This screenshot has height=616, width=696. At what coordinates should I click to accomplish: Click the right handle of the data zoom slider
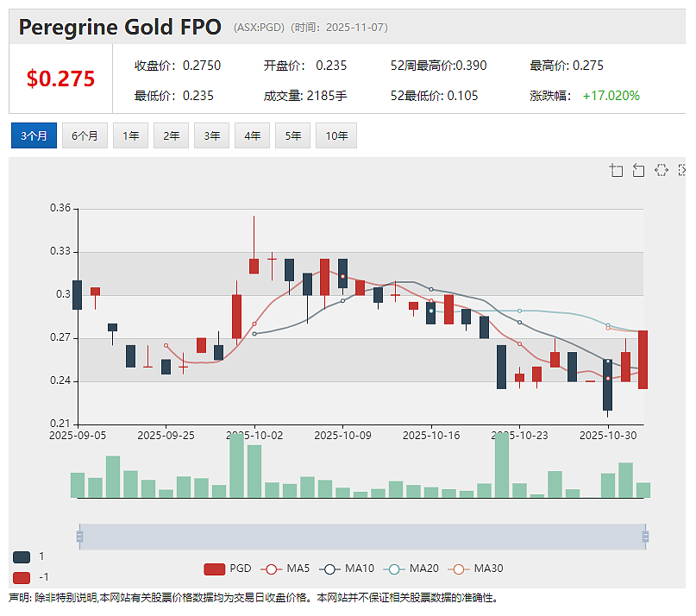(x=645, y=537)
